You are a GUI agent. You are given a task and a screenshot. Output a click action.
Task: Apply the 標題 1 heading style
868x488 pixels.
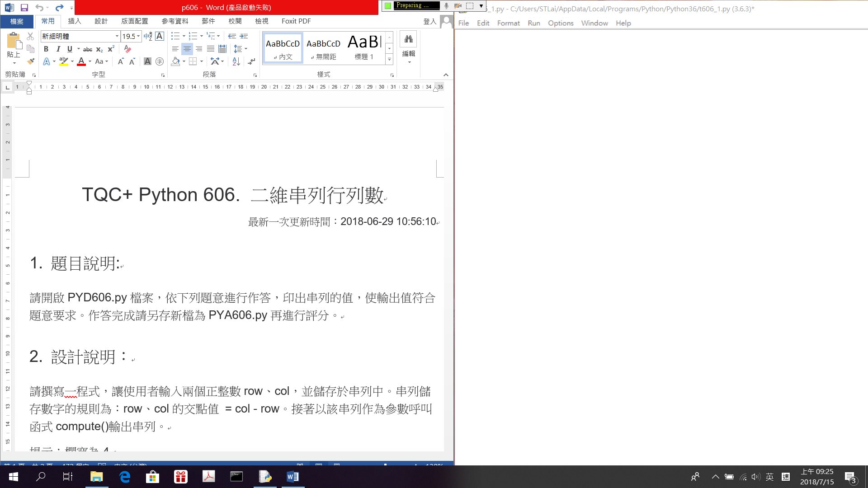click(364, 48)
